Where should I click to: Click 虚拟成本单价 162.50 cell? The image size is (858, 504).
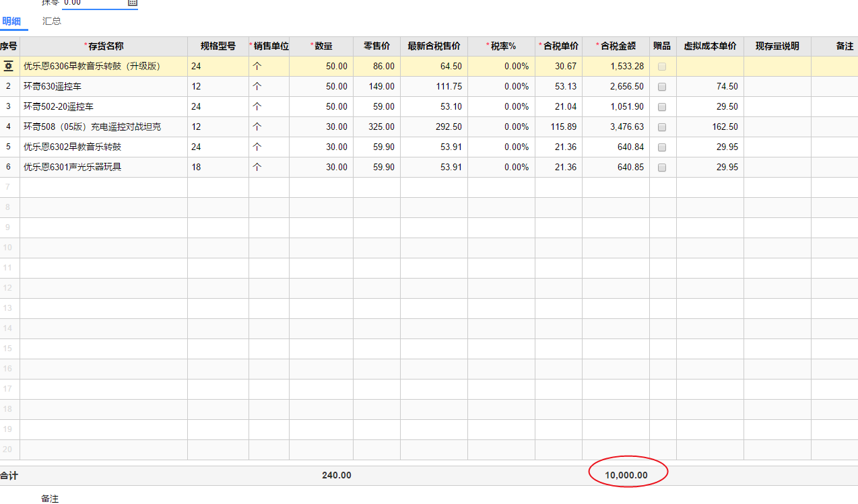pyautogui.click(x=710, y=127)
